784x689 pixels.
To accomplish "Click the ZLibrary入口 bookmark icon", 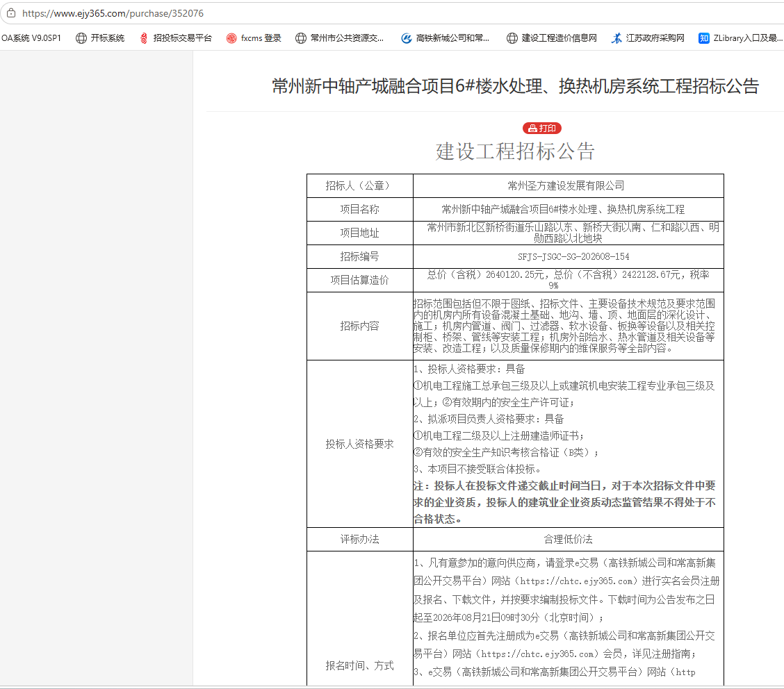I will pos(704,38).
